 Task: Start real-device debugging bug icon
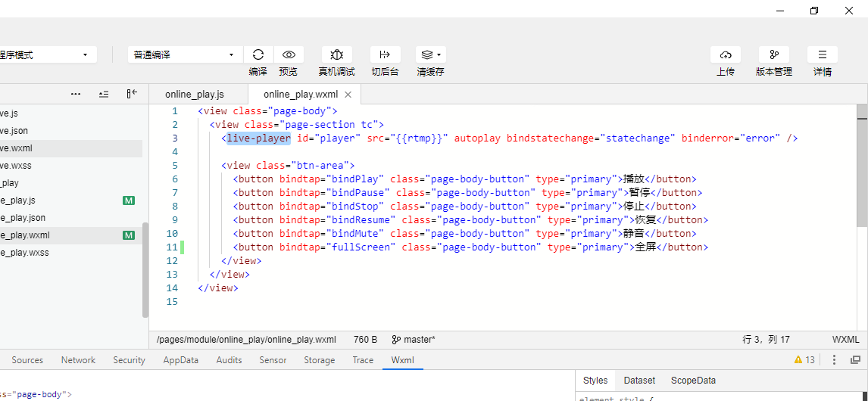point(336,54)
